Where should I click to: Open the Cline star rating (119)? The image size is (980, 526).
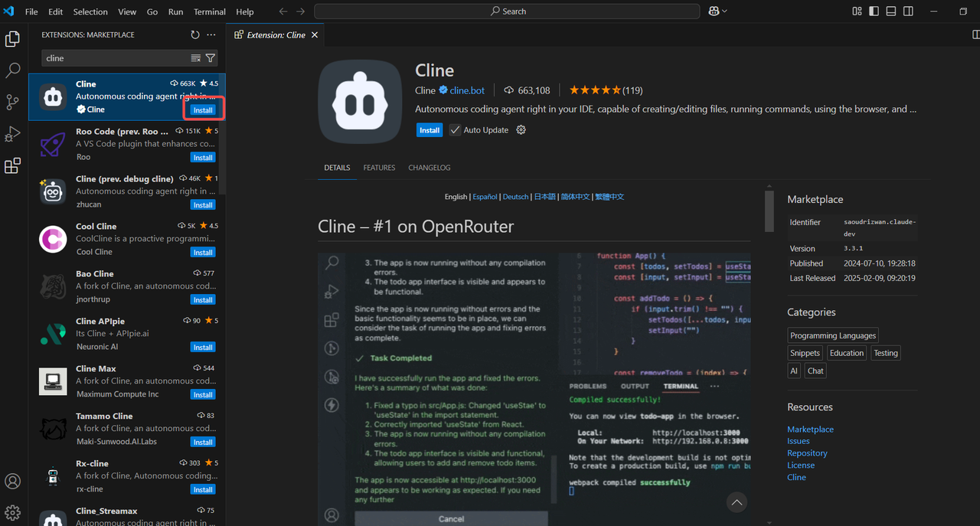pyautogui.click(x=606, y=90)
